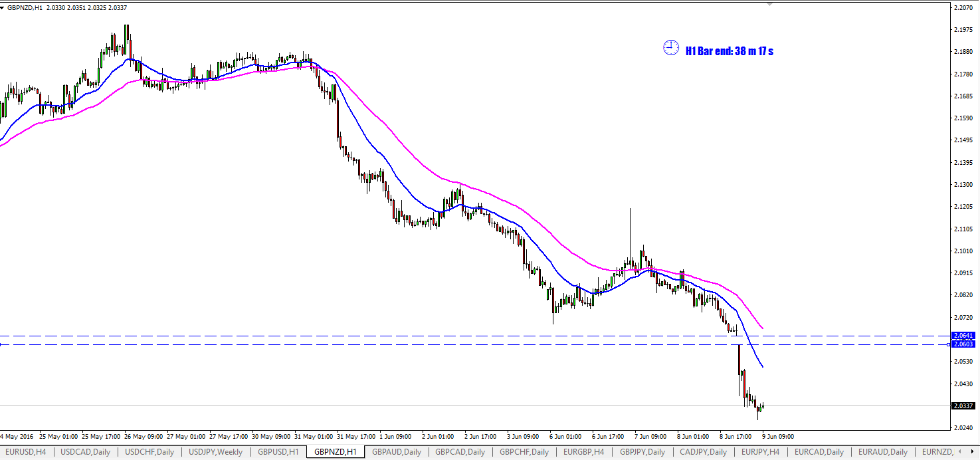
Task: Open the partially visible EURNZD tab
Action: 937,452
